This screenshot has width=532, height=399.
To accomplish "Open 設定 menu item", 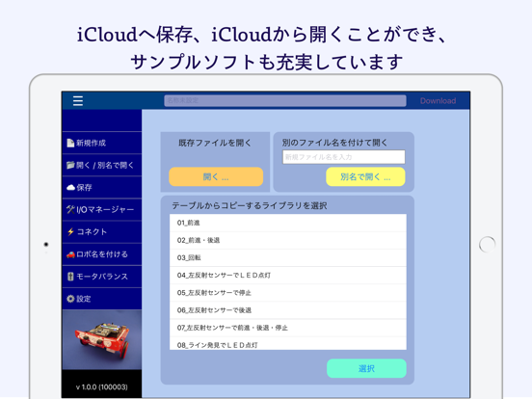I will tap(102, 299).
